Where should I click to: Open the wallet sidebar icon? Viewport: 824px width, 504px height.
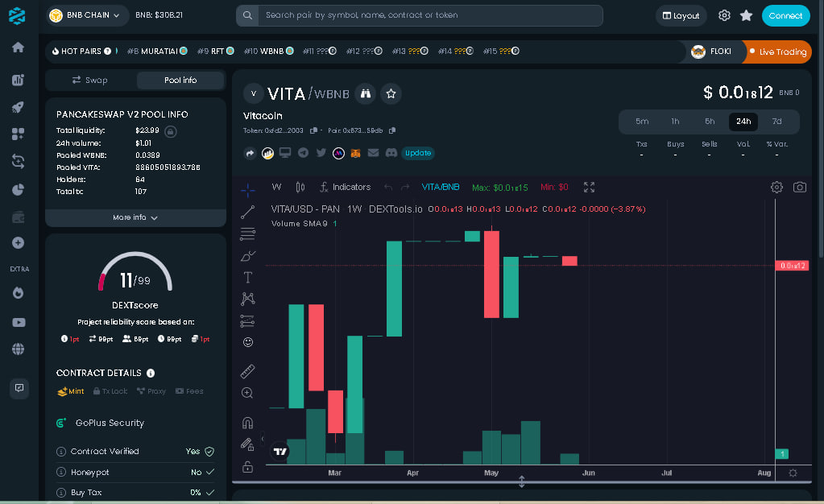[18, 217]
